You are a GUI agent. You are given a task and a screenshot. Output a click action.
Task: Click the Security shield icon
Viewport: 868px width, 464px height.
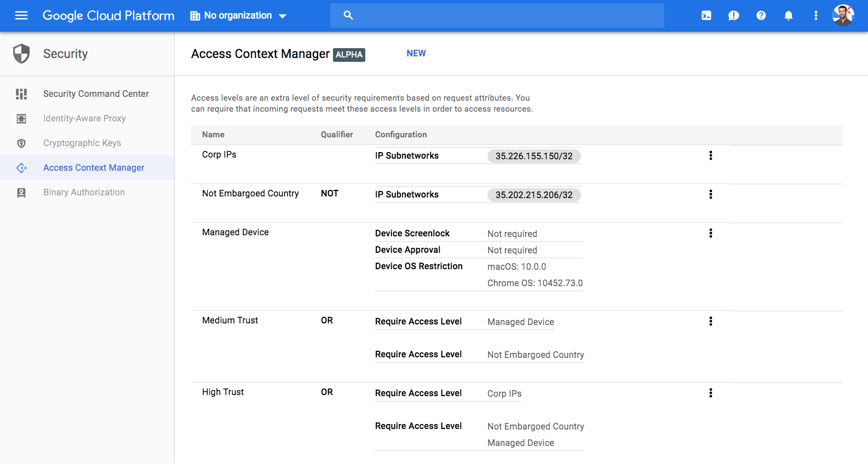(x=21, y=54)
